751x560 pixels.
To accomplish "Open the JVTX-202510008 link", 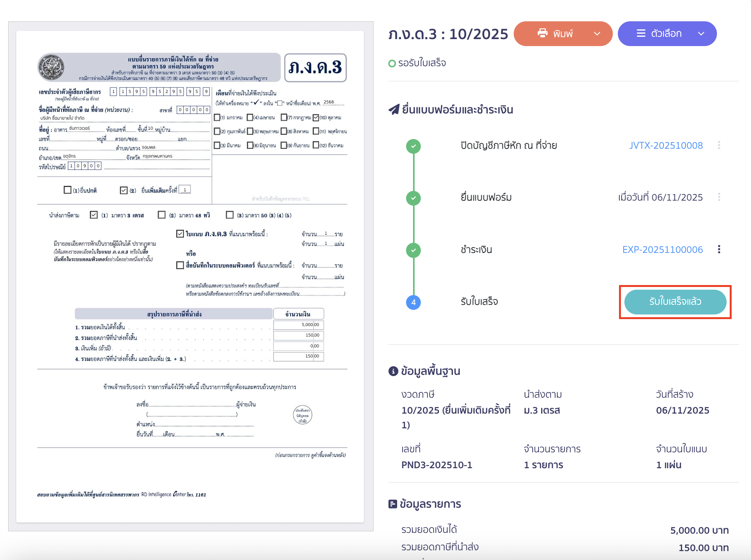I will [x=666, y=146].
